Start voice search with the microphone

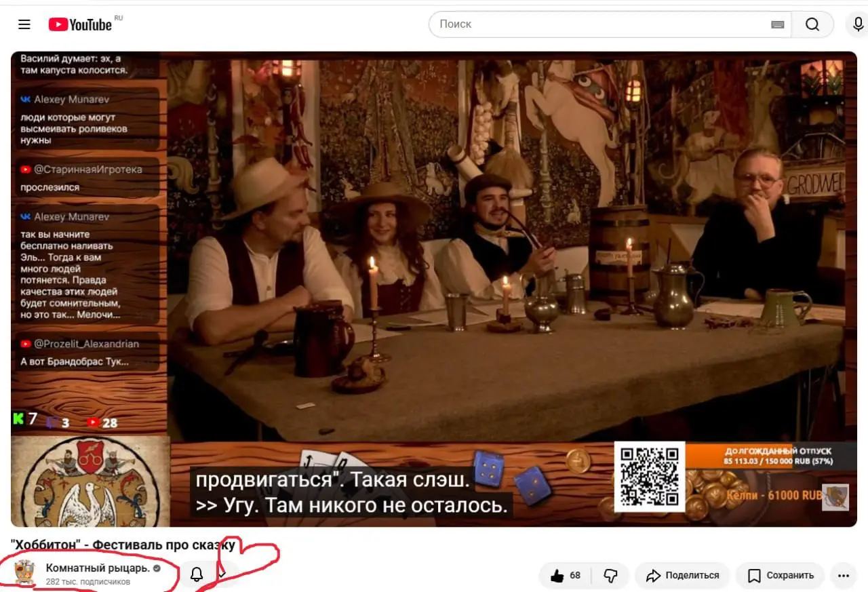click(858, 24)
